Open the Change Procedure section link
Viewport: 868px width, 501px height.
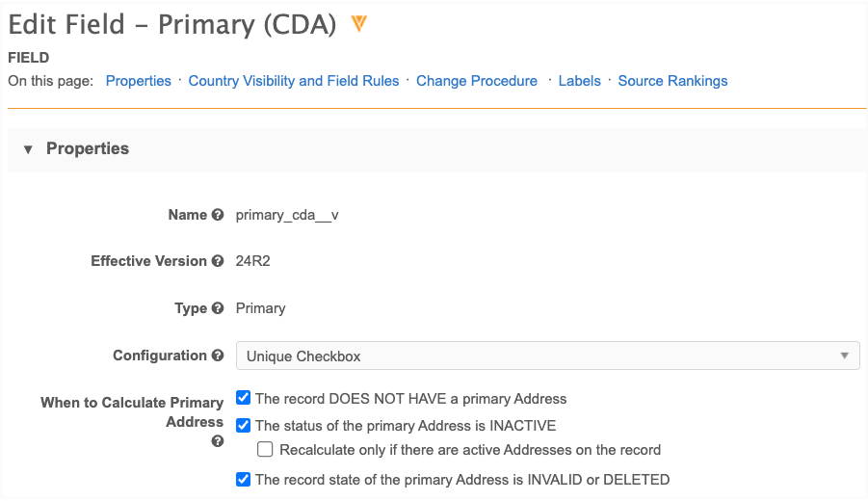(x=477, y=81)
